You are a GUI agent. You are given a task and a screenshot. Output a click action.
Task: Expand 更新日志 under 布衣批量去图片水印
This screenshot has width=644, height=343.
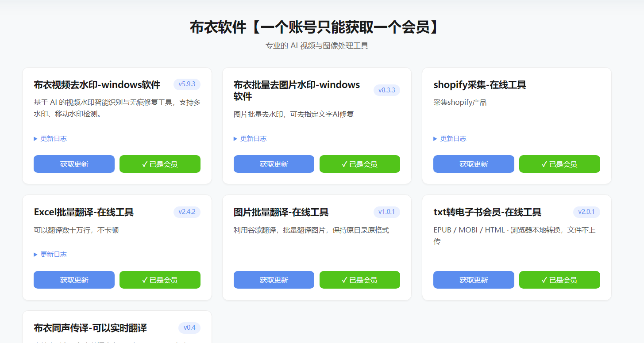click(x=250, y=139)
